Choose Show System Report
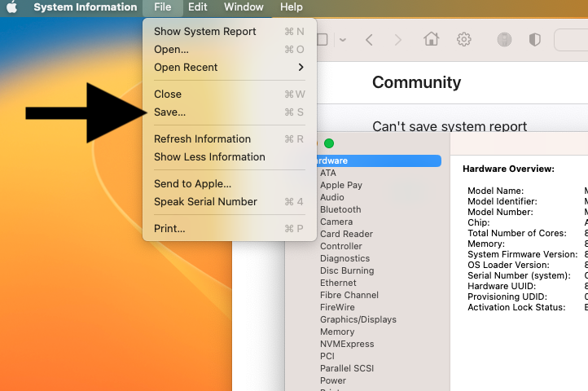 (230, 32)
